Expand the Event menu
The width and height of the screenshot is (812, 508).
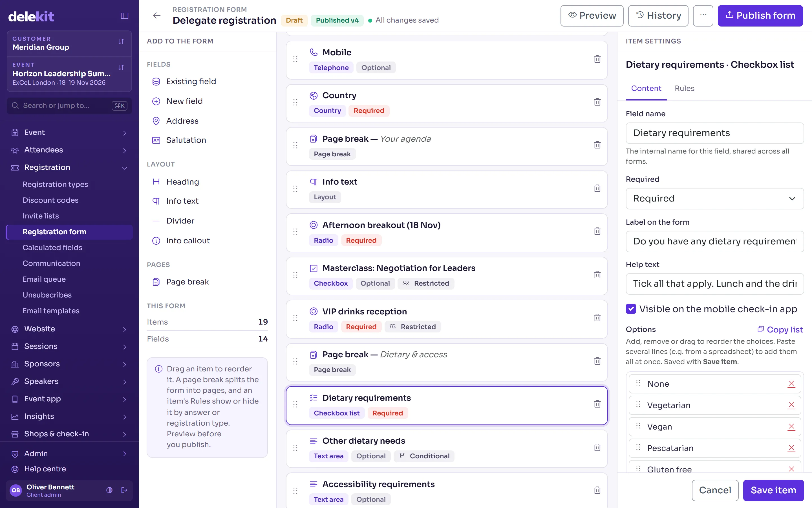(69, 133)
